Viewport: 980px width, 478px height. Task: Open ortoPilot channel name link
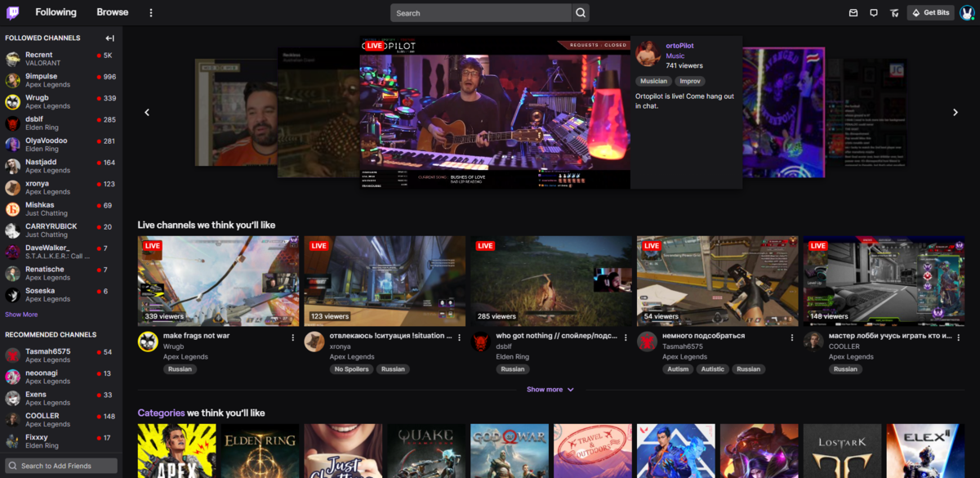pos(679,46)
